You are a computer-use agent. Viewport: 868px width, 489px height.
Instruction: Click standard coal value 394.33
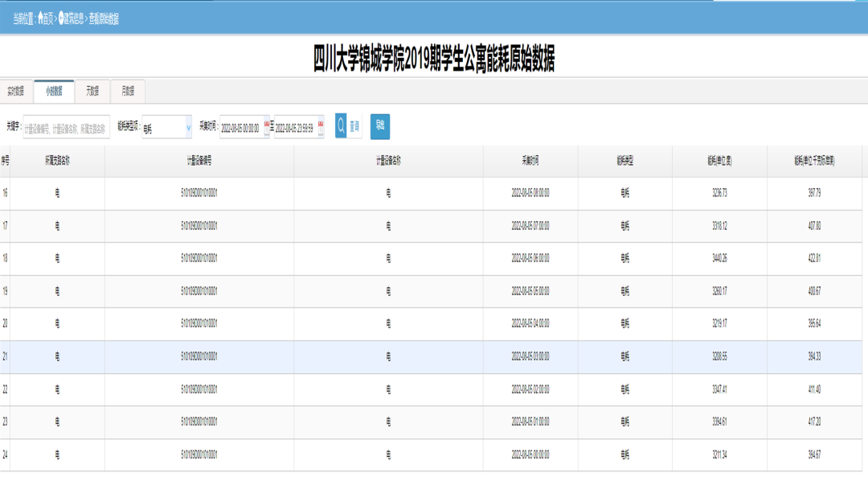[814, 356]
